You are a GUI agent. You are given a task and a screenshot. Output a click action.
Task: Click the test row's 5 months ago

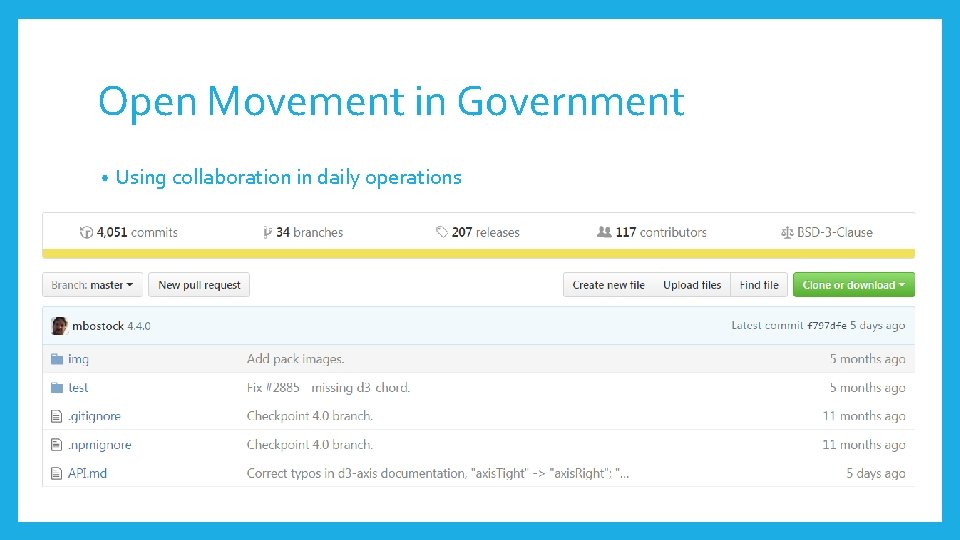pyautogui.click(x=868, y=388)
